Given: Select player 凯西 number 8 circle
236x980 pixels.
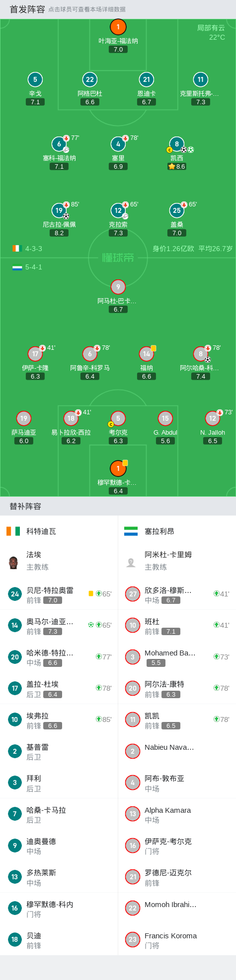Looking at the screenshot, I should coord(177,144).
